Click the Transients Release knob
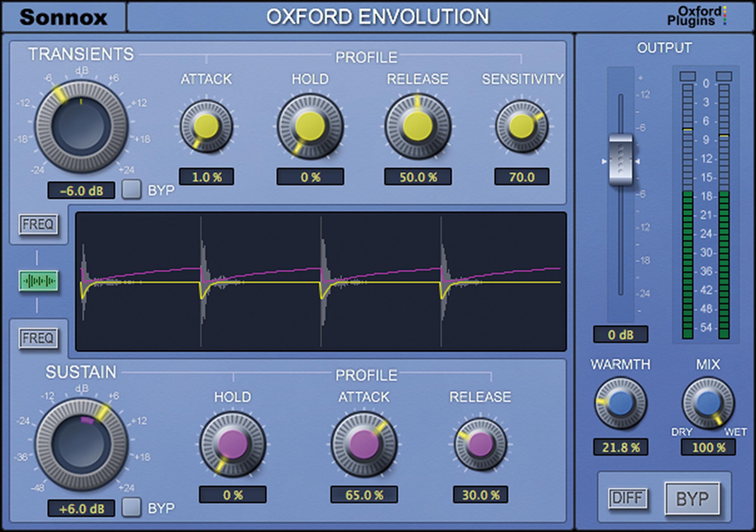Viewport: 756px width, 532px height. 418,126
